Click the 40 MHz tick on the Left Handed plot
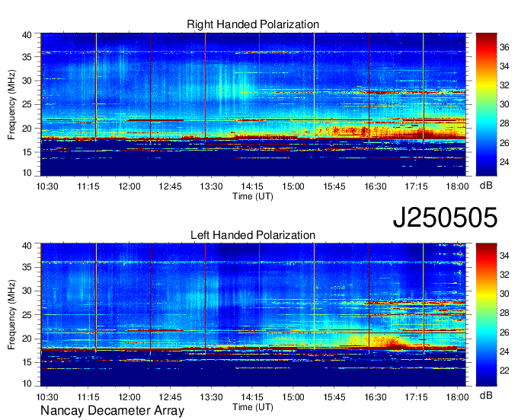Image resolution: width=518 pixels, height=420 pixels. 27,246
